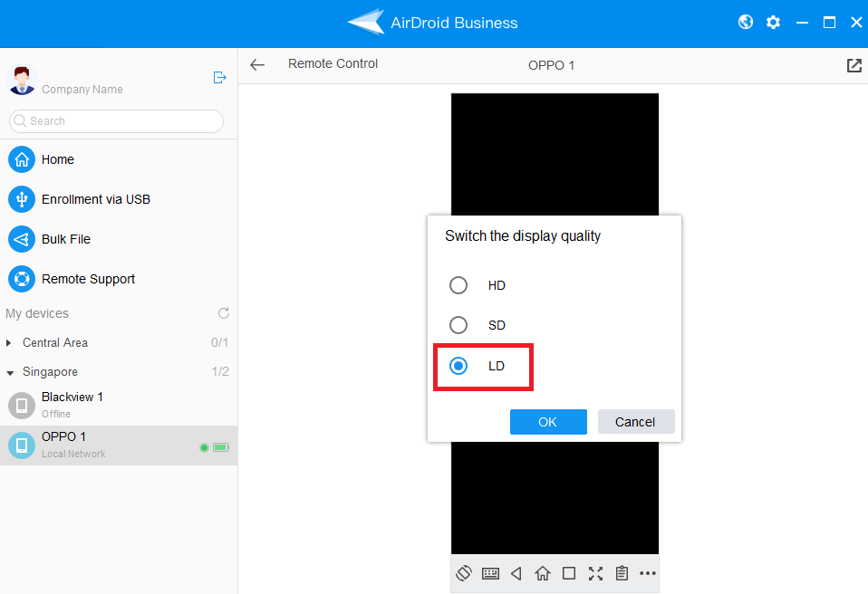Open Remote Support in the sidebar

[x=119, y=279]
